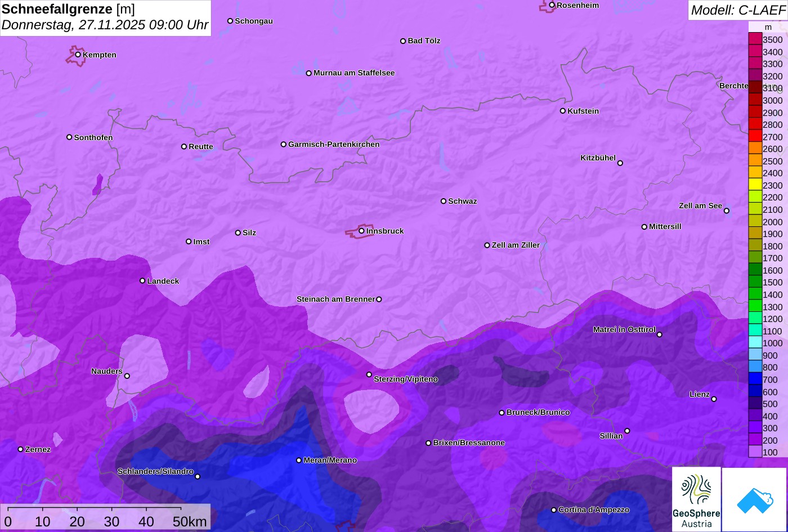Click the Steinach am Brenner marker dot
788x532 pixels.
pos(379,299)
